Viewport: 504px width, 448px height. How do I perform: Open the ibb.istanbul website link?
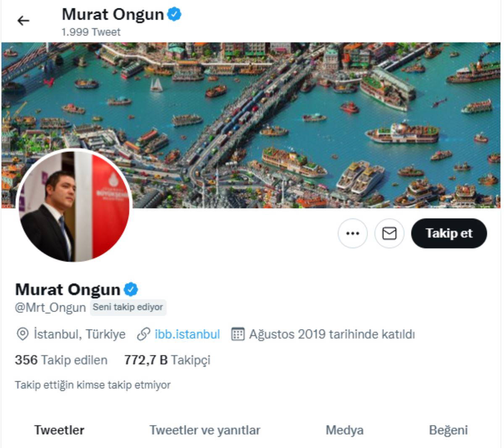point(187,334)
